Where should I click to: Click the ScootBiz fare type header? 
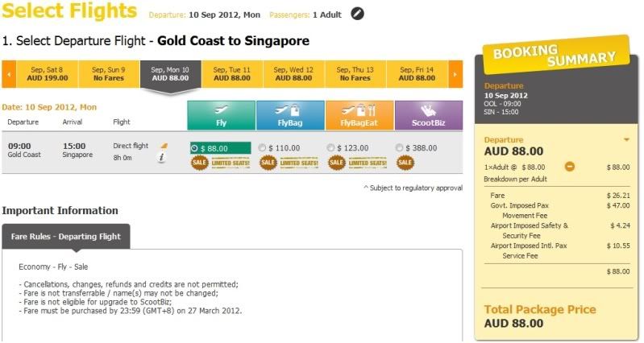point(428,115)
